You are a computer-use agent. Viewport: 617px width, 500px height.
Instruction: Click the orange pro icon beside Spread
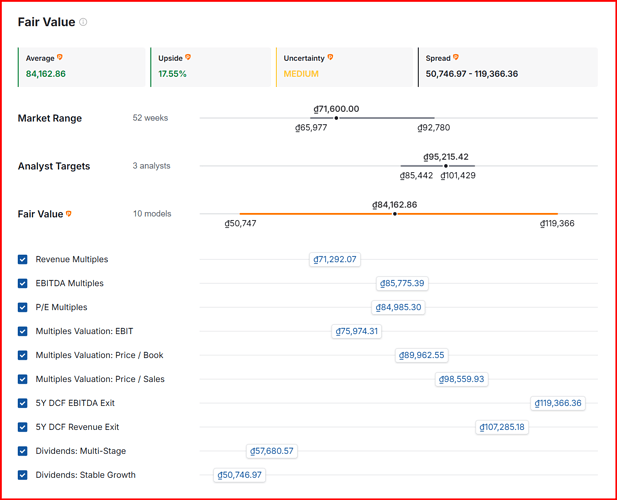pos(456,57)
